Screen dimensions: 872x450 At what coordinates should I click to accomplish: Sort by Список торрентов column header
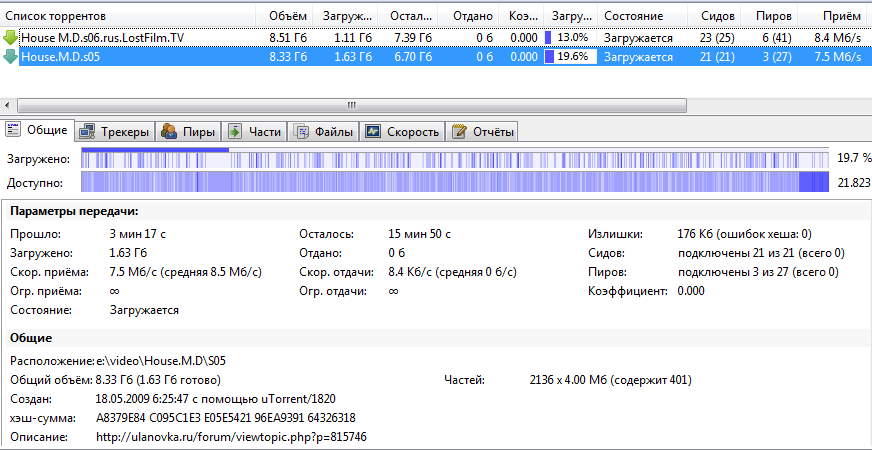[128, 17]
